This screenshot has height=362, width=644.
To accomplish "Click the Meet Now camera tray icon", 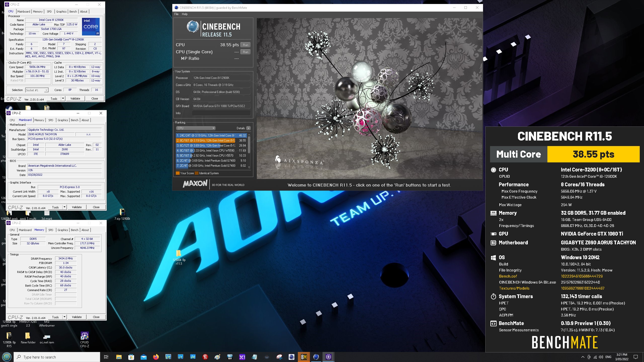I will [x=589, y=357].
